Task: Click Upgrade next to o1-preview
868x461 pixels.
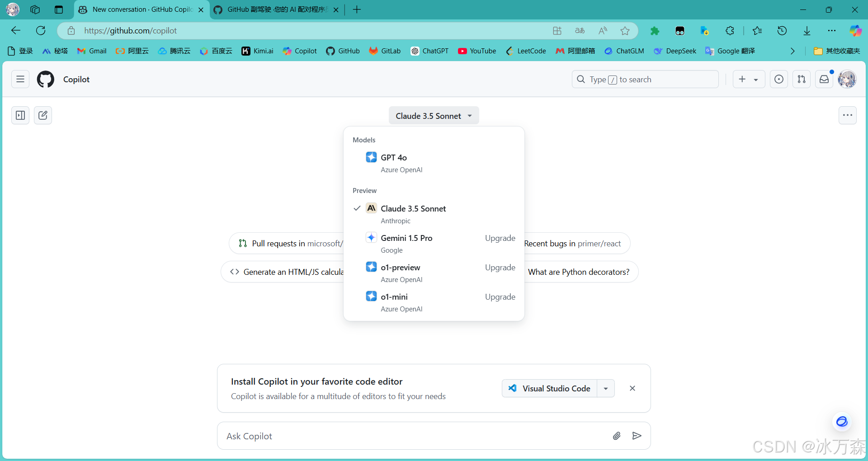Action: (x=500, y=267)
